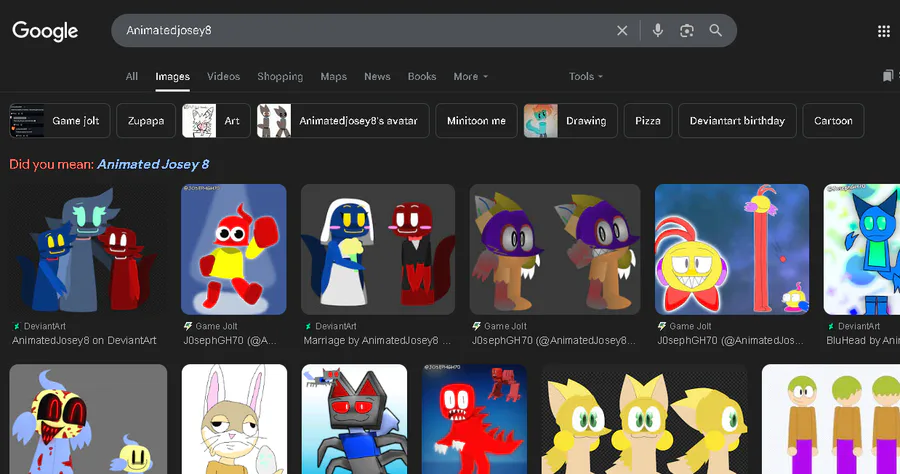Submit search with magnifier icon
Viewport: 900px width, 474px height.
tap(715, 30)
